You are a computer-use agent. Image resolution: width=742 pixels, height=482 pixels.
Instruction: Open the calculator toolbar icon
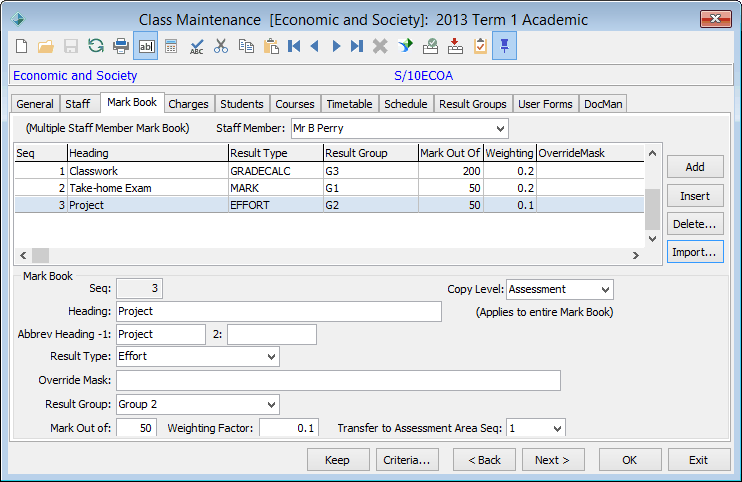171,46
